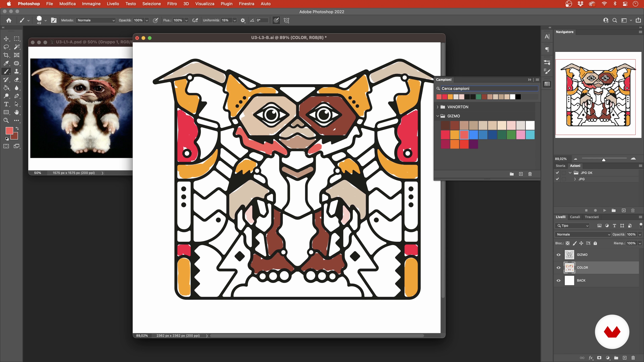This screenshot has width=644, height=362.
Task: Delete swatch with Campioni trash icon
Action: 530,174
